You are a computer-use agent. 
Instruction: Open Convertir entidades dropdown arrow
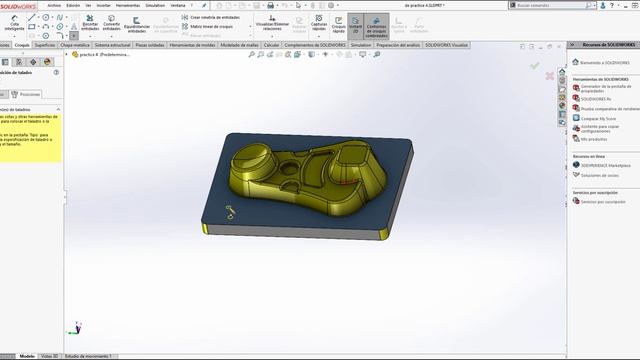(x=111, y=36)
